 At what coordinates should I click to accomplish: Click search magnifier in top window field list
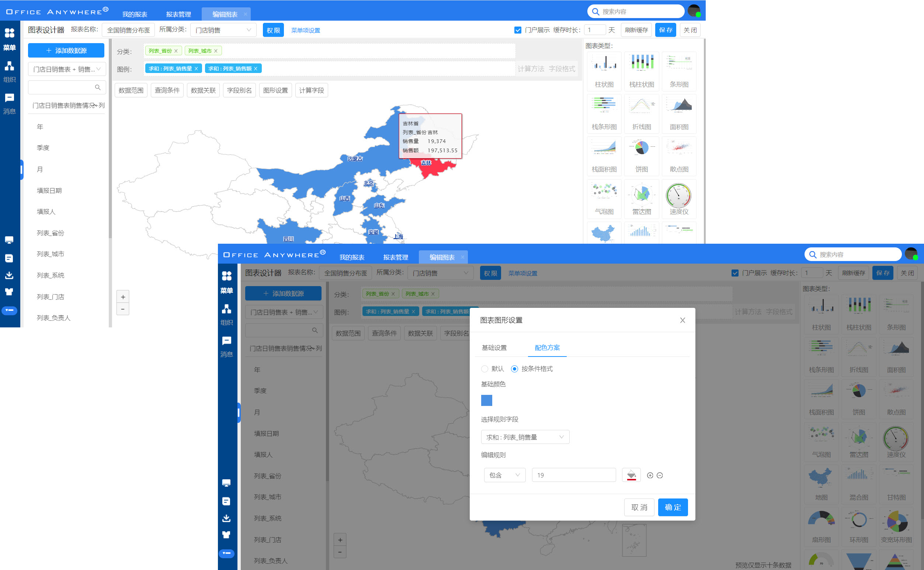(x=98, y=87)
